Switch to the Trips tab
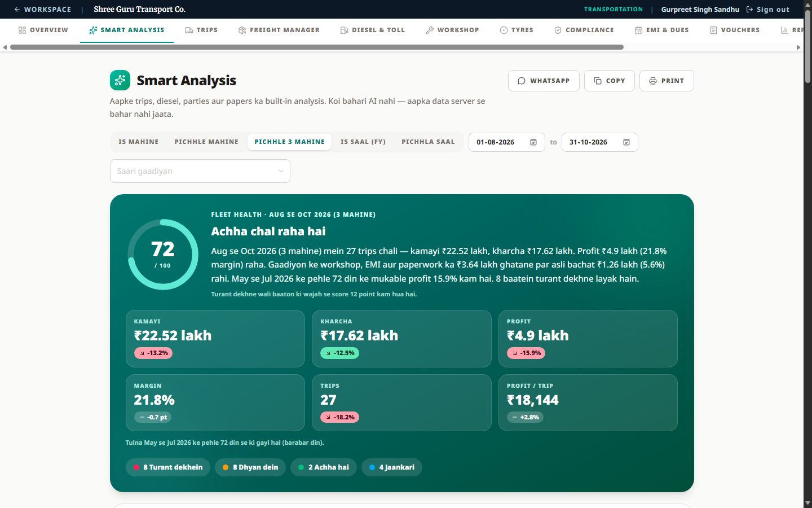 click(x=201, y=30)
